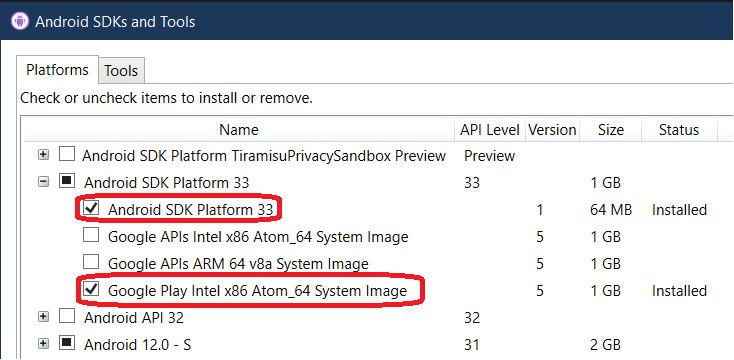Check Google APIs Intel x86 Atom_64 System Image

[x=91, y=235]
